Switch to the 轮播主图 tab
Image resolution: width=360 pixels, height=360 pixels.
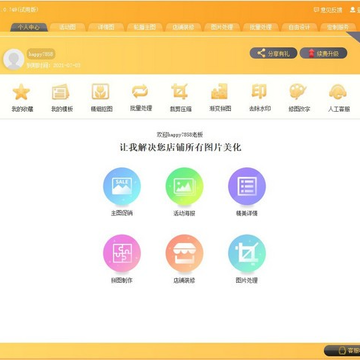(x=144, y=27)
